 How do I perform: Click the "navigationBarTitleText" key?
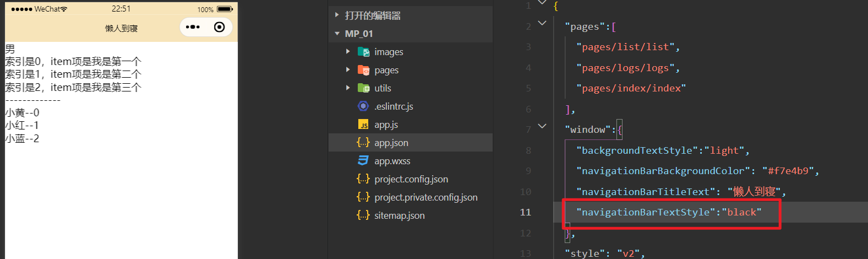pyautogui.click(x=646, y=192)
